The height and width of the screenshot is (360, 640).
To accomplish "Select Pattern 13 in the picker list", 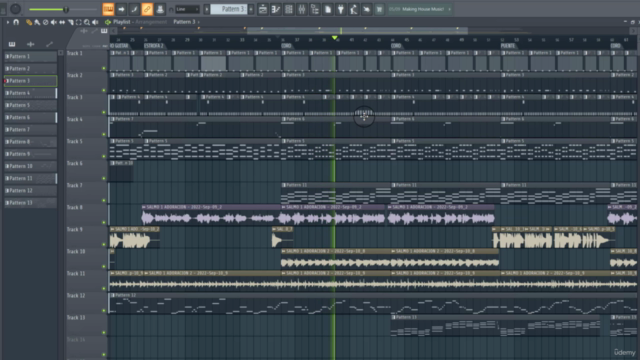I will coord(31,202).
